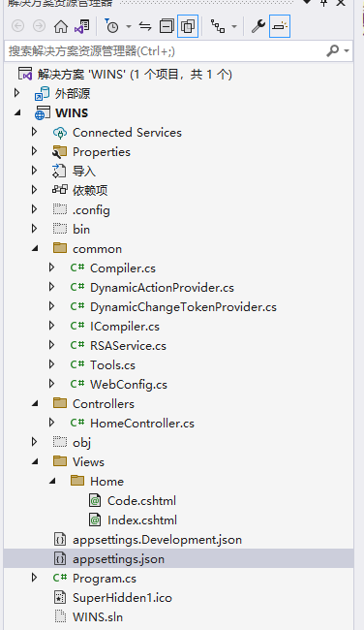This screenshot has width=364, height=630.
Task: Click the Solution Explorer search field
Action: [x=167, y=51]
